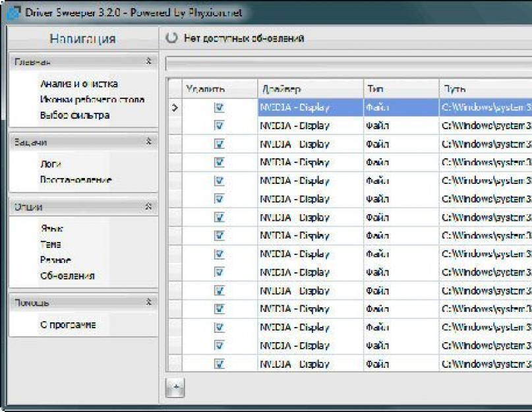The image size is (532, 412).
Task: Collapse the Опции navigation section
Action: click(148, 206)
